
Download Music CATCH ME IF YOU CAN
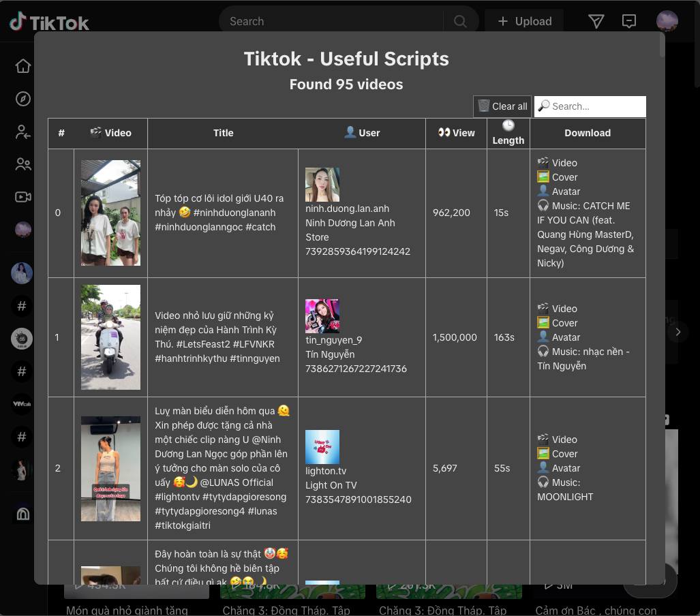pyautogui.click(x=585, y=234)
